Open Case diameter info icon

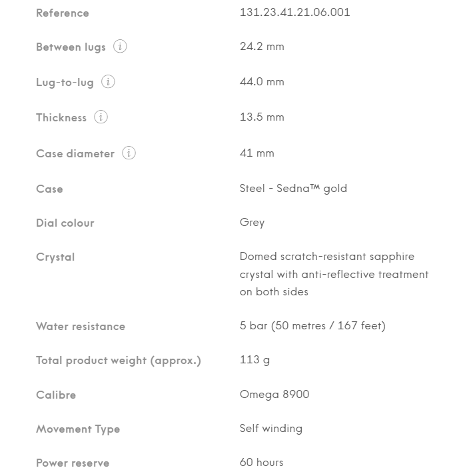[129, 153]
